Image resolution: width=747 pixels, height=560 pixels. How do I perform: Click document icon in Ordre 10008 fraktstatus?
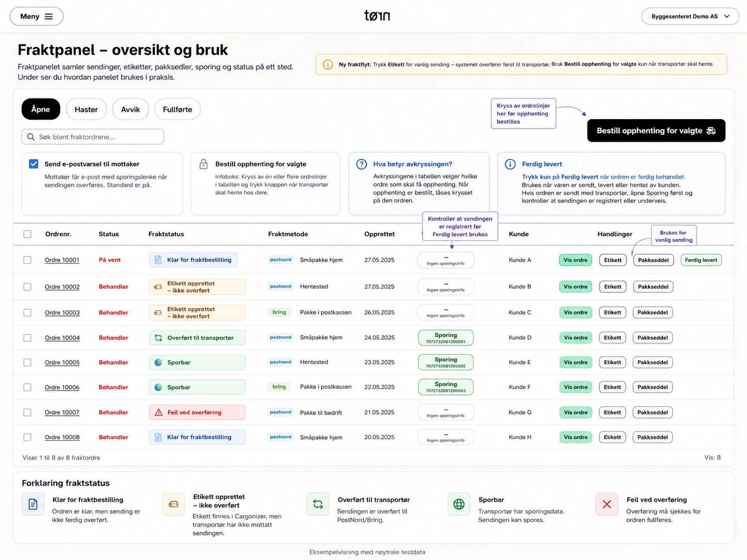(158, 437)
